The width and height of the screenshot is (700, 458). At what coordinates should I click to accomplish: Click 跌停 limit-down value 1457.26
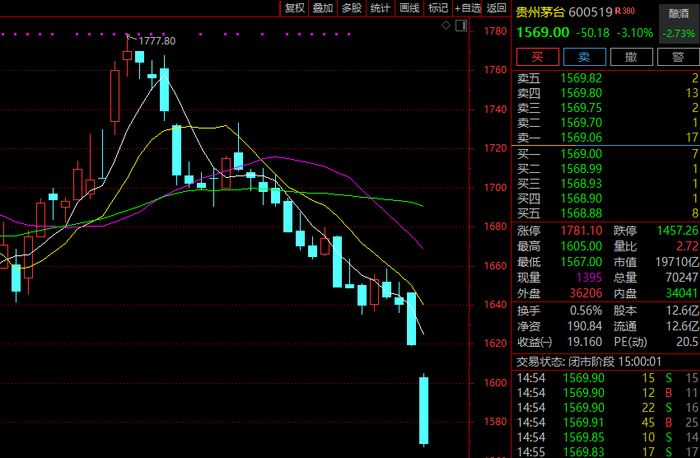tap(677, 231)
